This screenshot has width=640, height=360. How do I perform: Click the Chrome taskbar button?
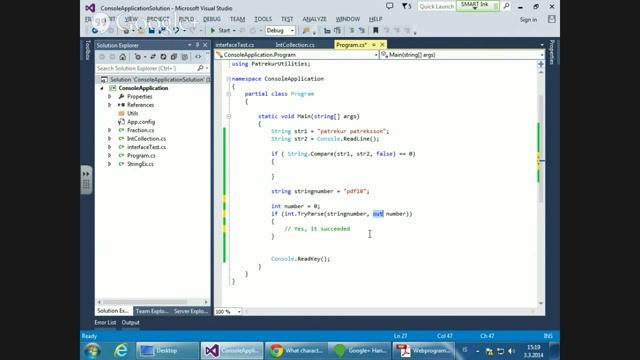click(297, 351)
